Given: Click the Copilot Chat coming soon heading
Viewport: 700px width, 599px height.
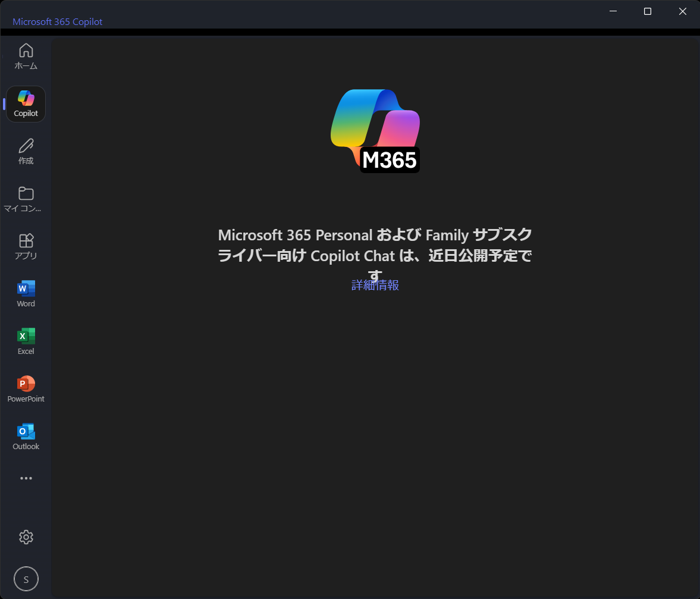Looking at the screenshot, I should click(375, 255).
